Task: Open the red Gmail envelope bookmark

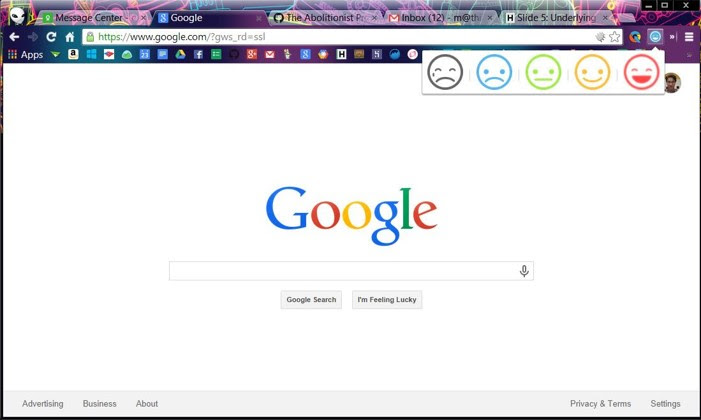Action: pos(270,54)
